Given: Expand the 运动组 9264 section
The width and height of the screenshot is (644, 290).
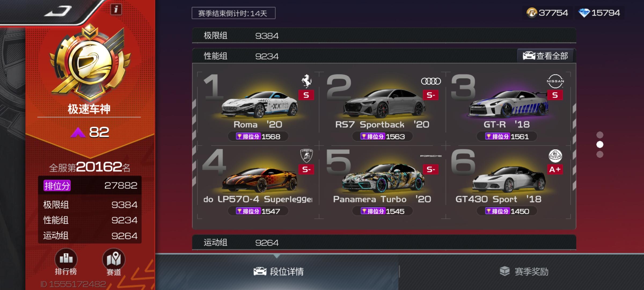Looking at the screenshot, I should pos(384,242).
